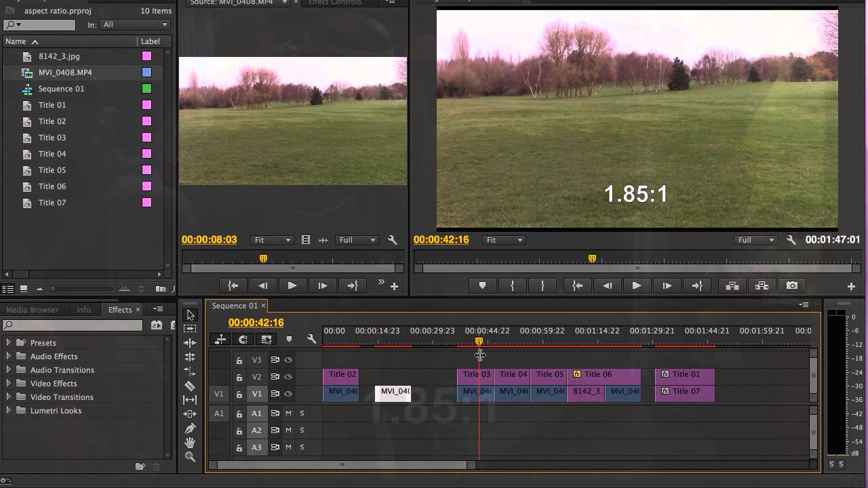Expand the Audio Effects folder
This screenshot has width=868, height=488.
[8, 356]
